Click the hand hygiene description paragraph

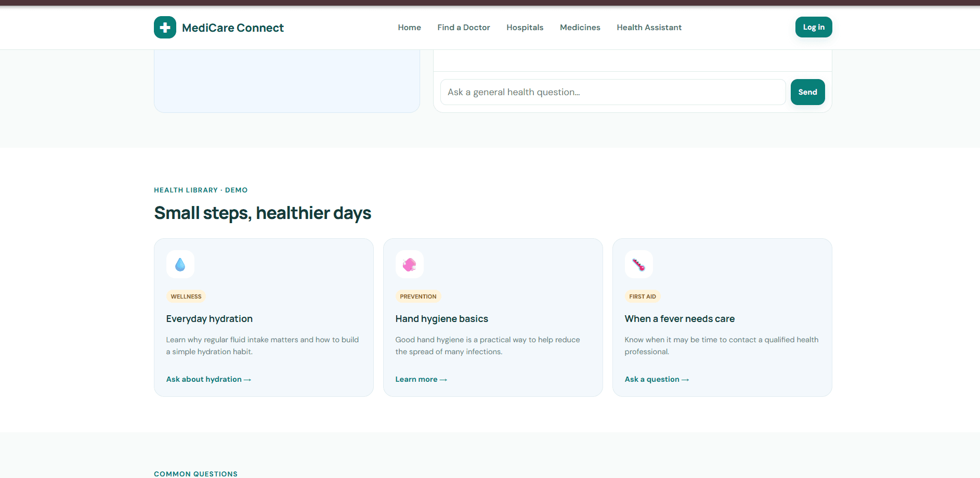point(488,346)
